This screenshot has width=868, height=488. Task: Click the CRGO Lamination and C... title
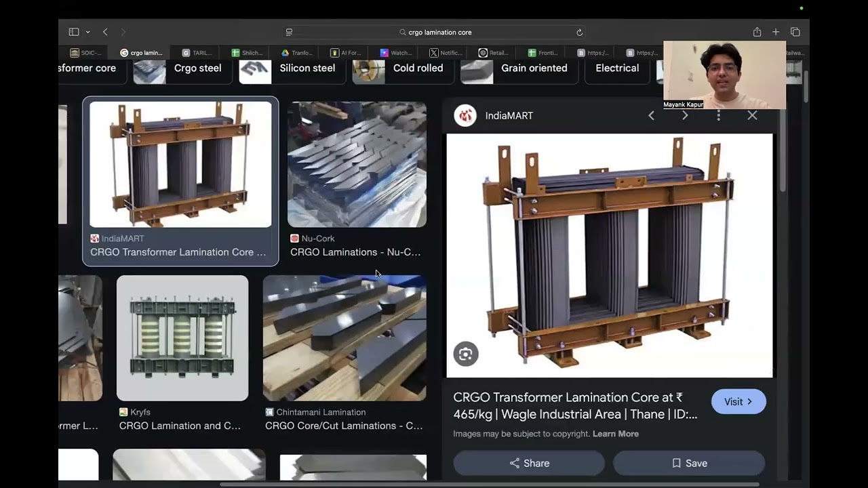[180, 426]
